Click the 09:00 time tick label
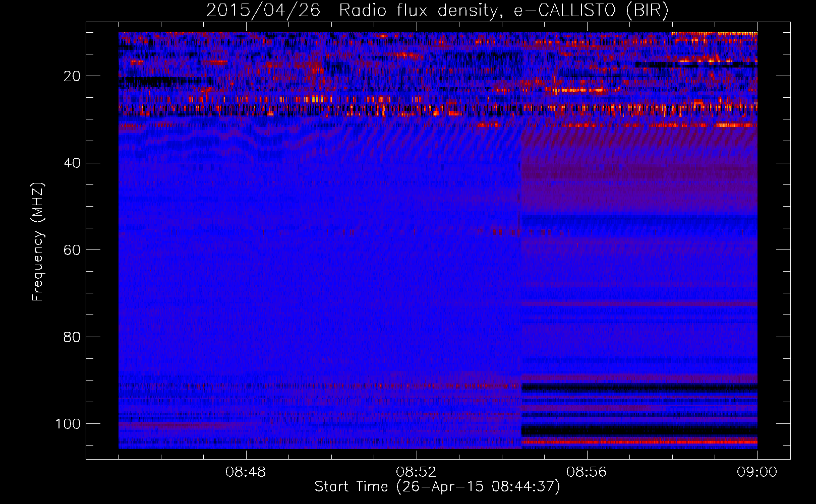This screenshot has height=504, width=816. [757, 472]
